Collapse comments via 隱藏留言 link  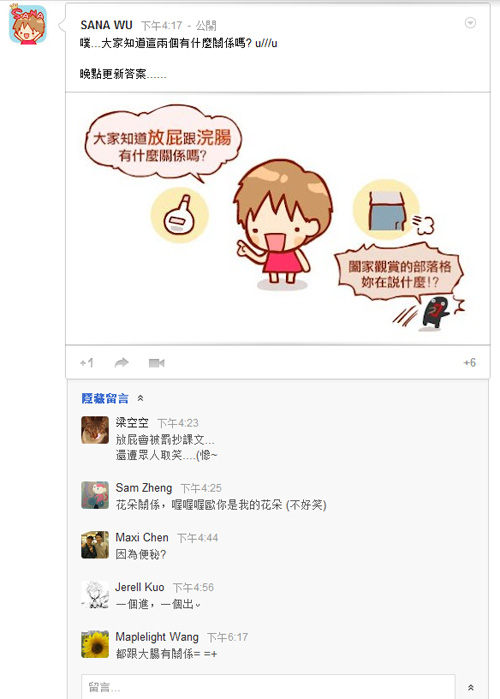click(x=105, y=398)
